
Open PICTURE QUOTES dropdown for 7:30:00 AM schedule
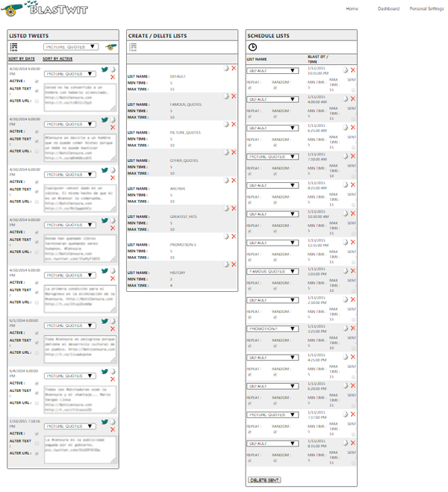[x=273, y=157]
